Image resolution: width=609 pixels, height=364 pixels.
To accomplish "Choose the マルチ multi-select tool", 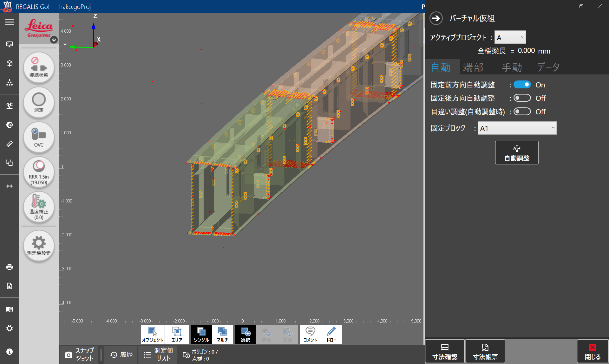I will 222,334.
